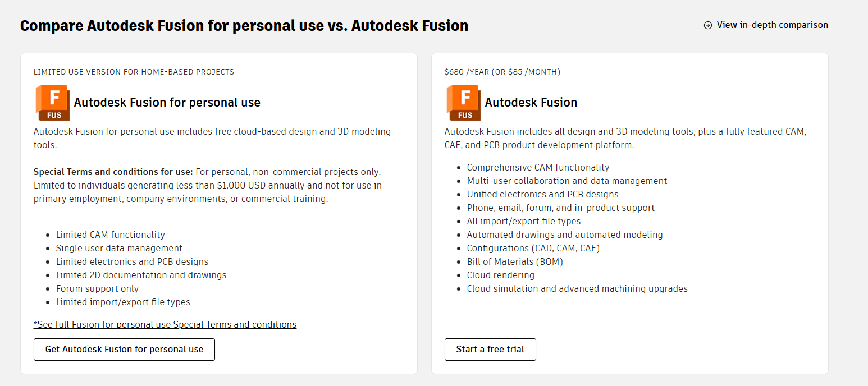
Task: Click the circled arrow icon near View in-depth comparison
Action: pyautogui.click(x=708, y=25)
